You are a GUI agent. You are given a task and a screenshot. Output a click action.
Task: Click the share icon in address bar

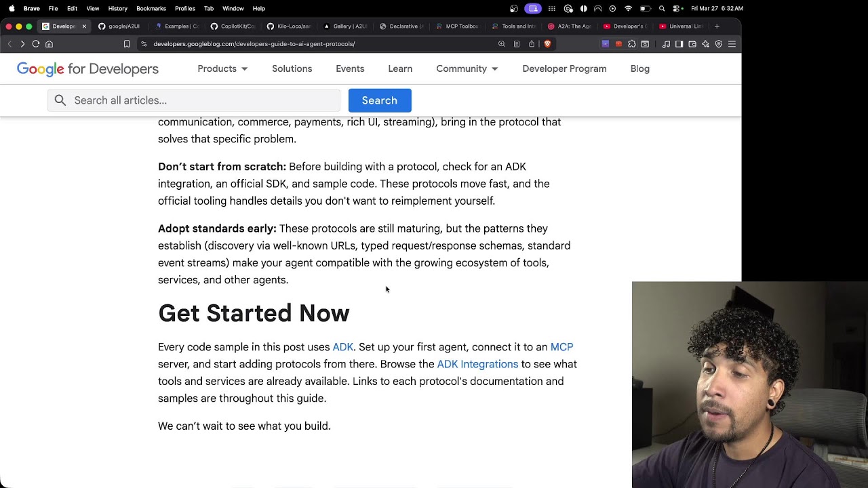coord(532,44)
